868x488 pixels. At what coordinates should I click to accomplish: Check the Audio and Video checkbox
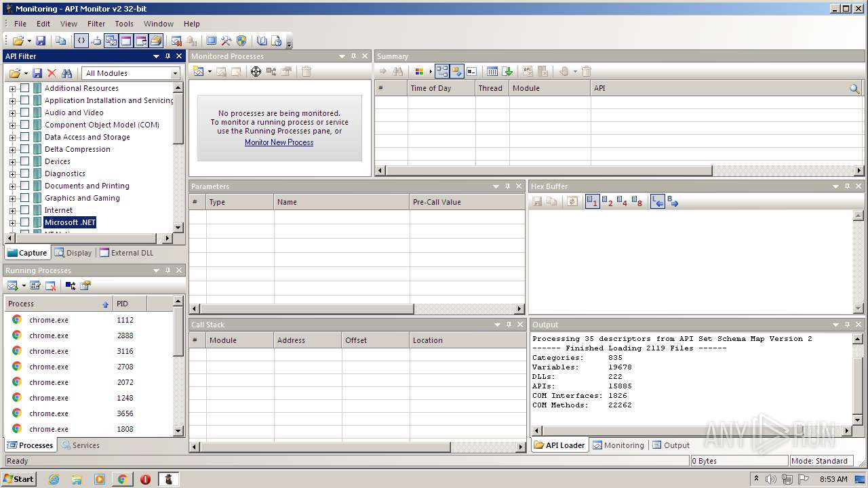tap(25, 113)
